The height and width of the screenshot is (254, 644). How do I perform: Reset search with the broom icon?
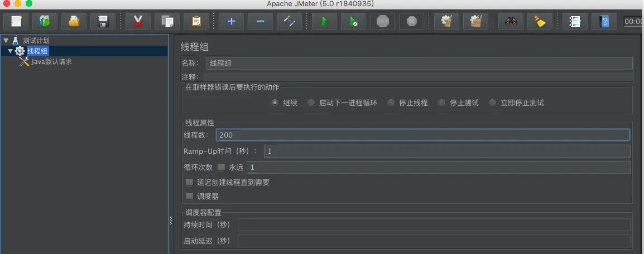pos(540,21)
